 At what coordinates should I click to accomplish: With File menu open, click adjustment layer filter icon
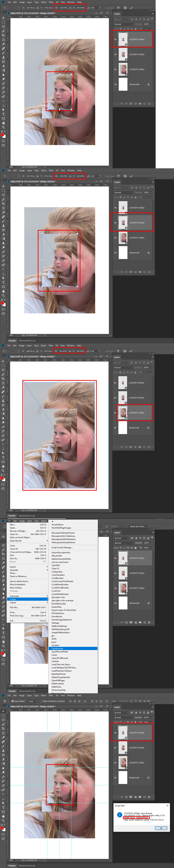136,538
